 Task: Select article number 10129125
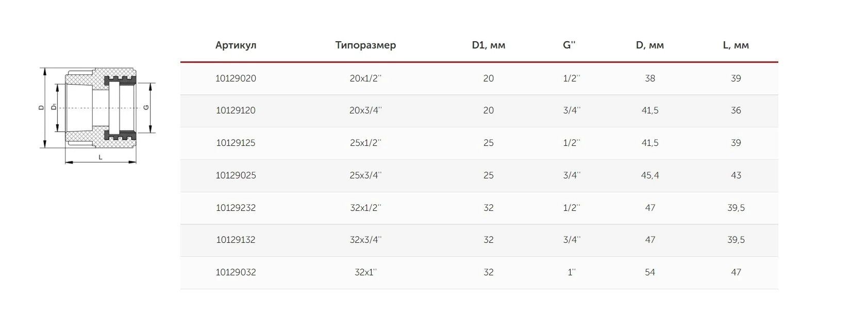point(236,143)
